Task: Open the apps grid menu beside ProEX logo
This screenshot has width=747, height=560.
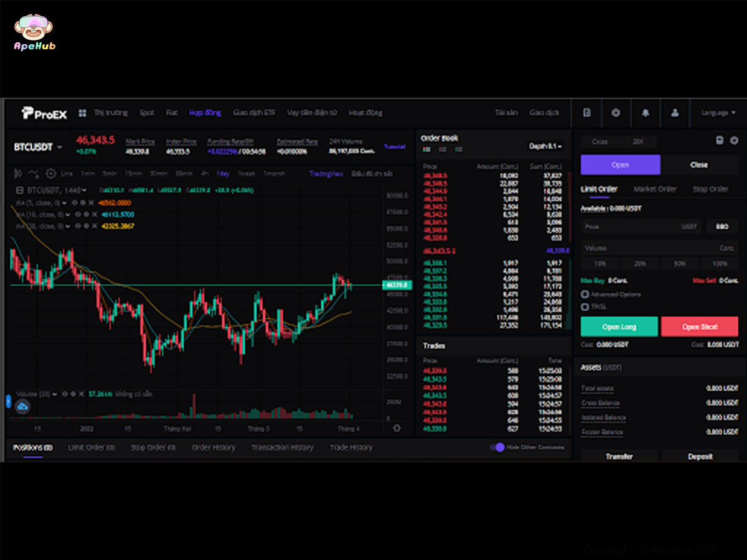Action: tap(82, 113)
